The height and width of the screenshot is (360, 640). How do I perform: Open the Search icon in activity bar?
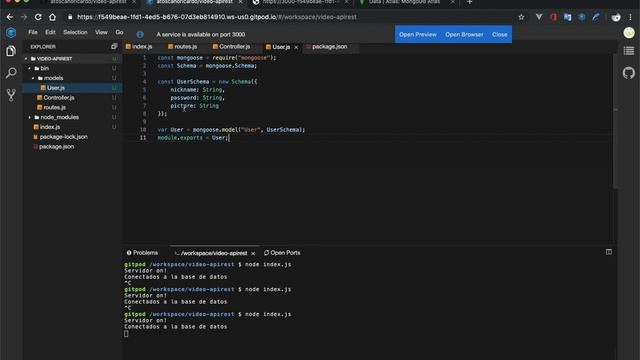coord(11,73)
